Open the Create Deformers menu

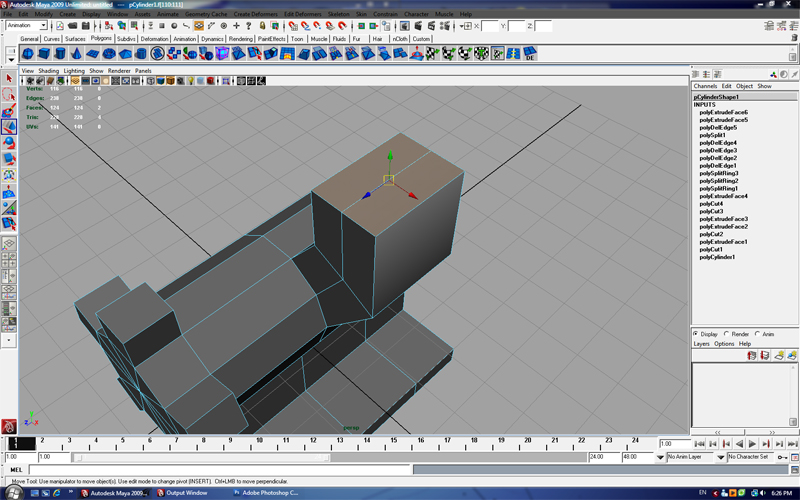tap(256, 14)
